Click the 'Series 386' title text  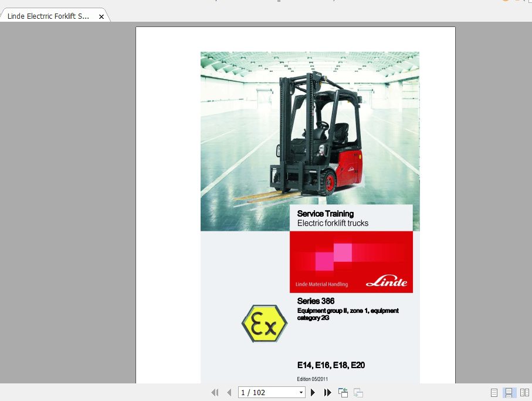tap(316, 301)
